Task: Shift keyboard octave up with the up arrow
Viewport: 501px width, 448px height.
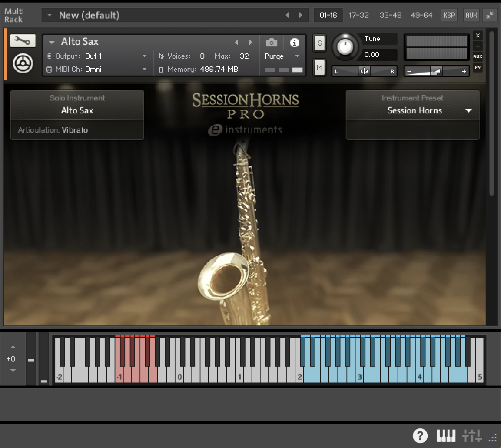Action: tap(13, 347)
